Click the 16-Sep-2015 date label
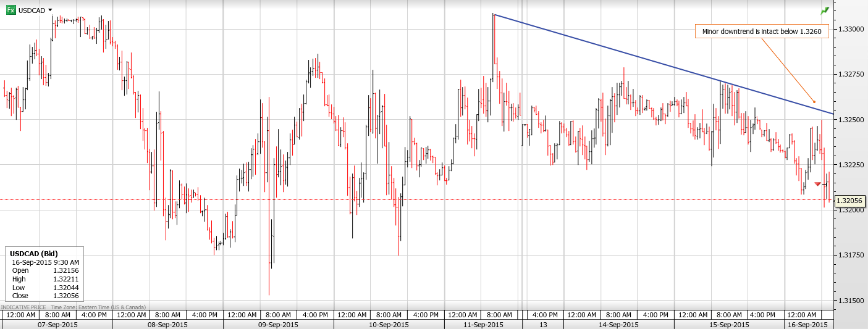868x329 pixels. pyautogui.click(x=807, y=324)
